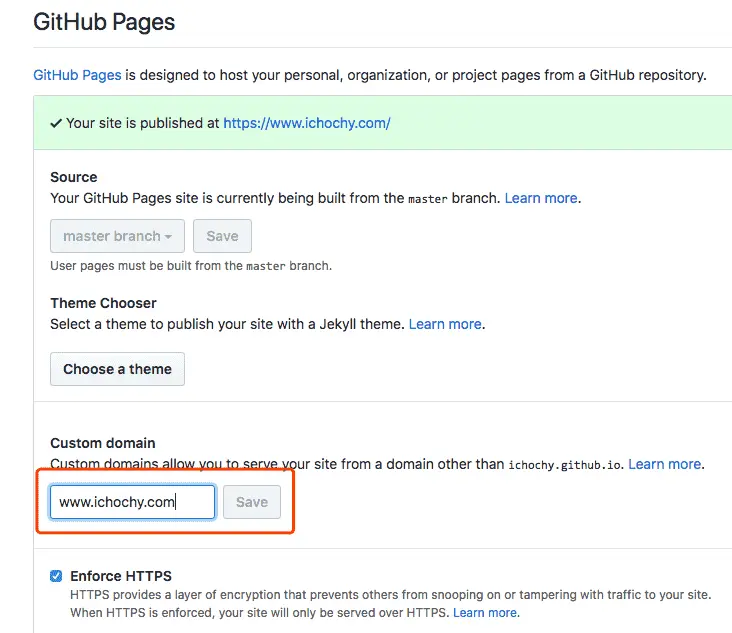
Task: Click the GitHub Pages main heading
Action: (x=104, y=21)
